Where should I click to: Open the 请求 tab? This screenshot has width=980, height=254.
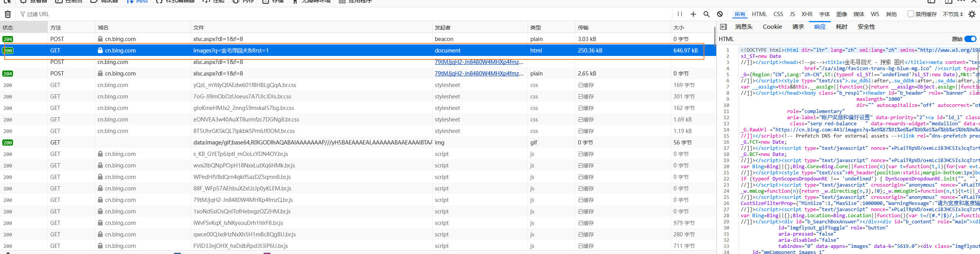tap(798, 27)
